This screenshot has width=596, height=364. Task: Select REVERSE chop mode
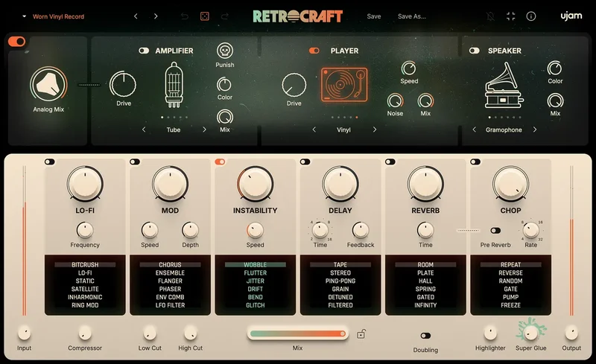pos(510,272)
